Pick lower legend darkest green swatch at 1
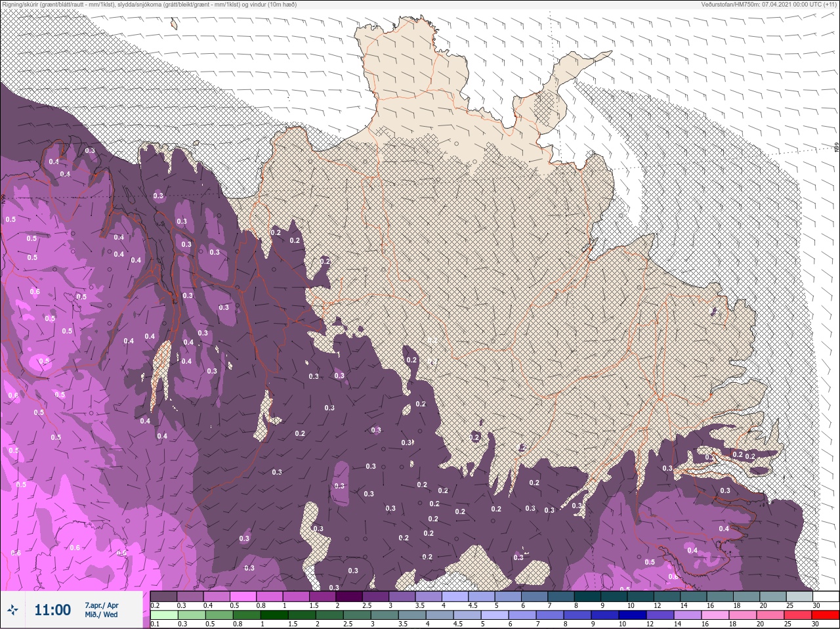The height and width of the screenshot is (629, 840). (274, 615)
